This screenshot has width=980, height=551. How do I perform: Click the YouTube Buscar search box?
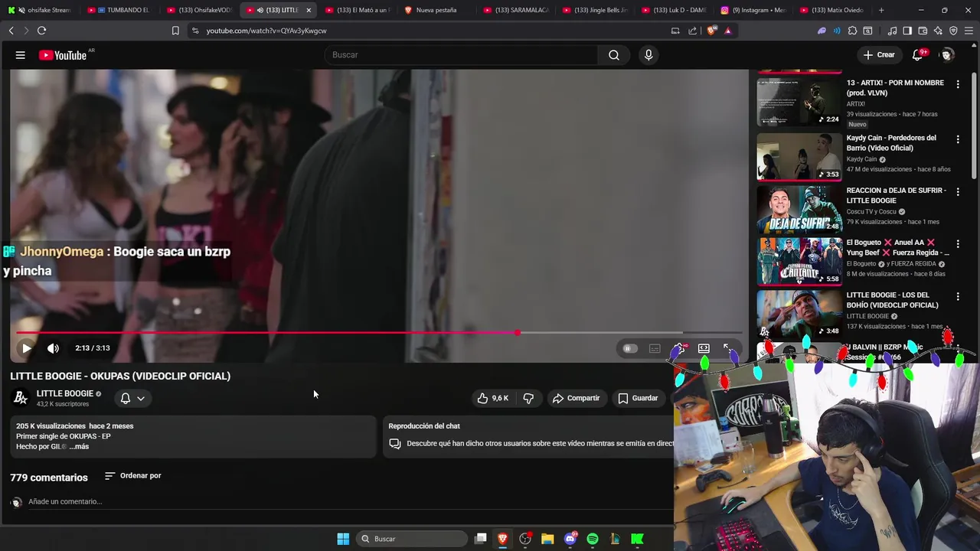(x=462, y=55)
